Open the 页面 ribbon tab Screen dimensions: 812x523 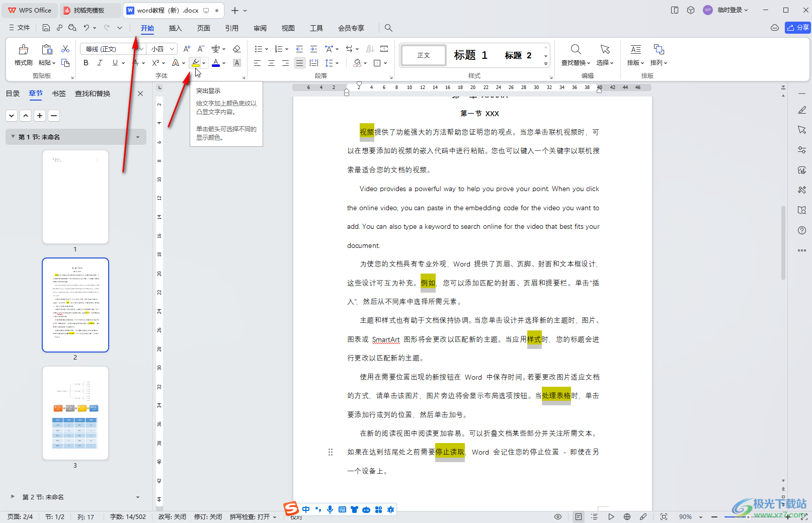tap(203, 28)
